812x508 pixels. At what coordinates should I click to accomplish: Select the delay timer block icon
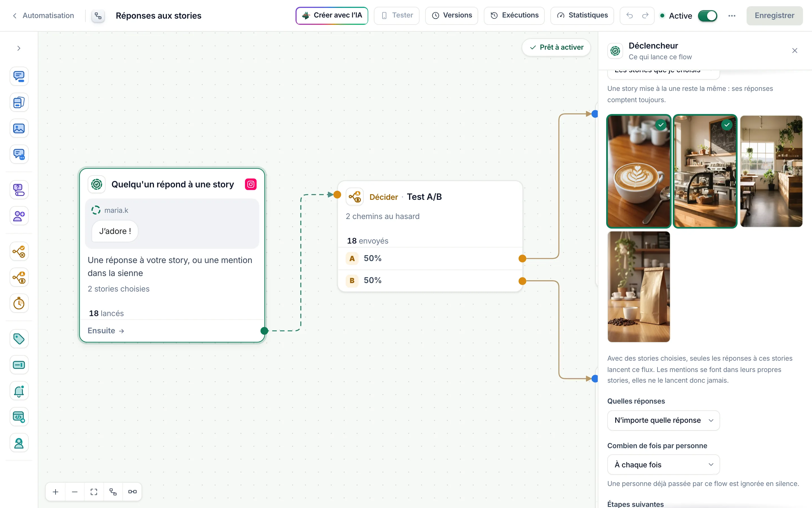tap(19, 303)
